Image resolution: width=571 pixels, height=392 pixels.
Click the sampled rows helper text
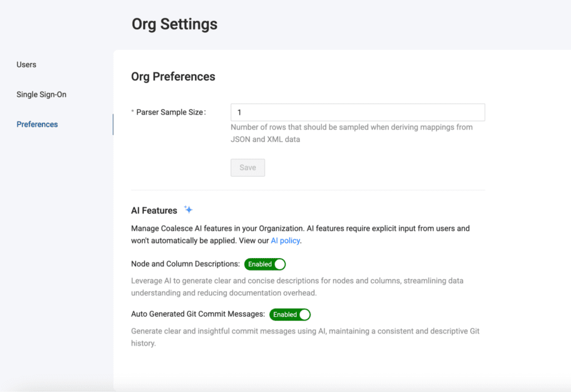[x=351, y=133]
